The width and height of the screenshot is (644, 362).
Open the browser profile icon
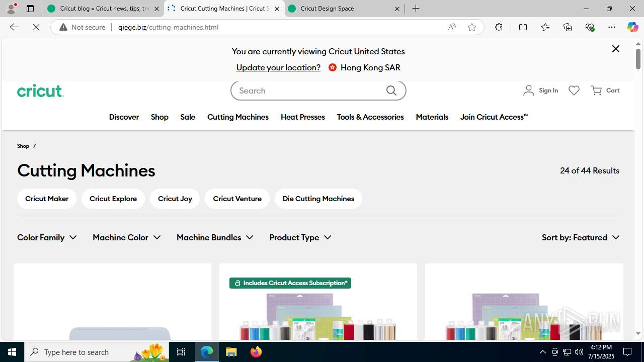click(11, 9)
